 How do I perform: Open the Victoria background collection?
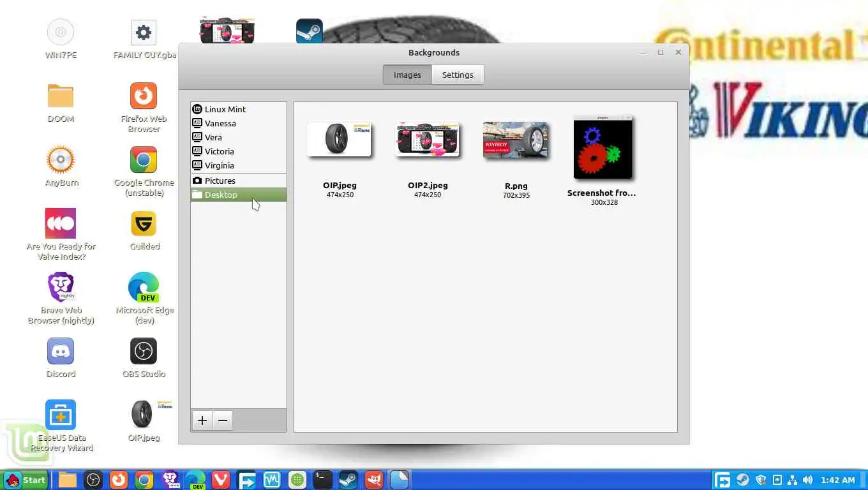(238, 151)
